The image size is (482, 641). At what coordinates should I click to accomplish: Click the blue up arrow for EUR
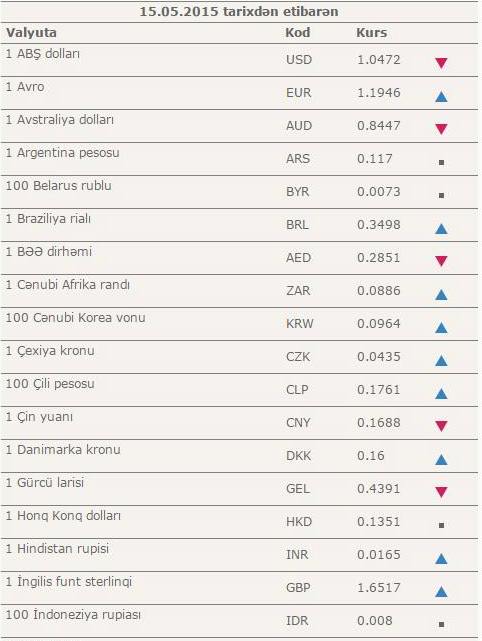pyautogui.click(x=441, y=96)
